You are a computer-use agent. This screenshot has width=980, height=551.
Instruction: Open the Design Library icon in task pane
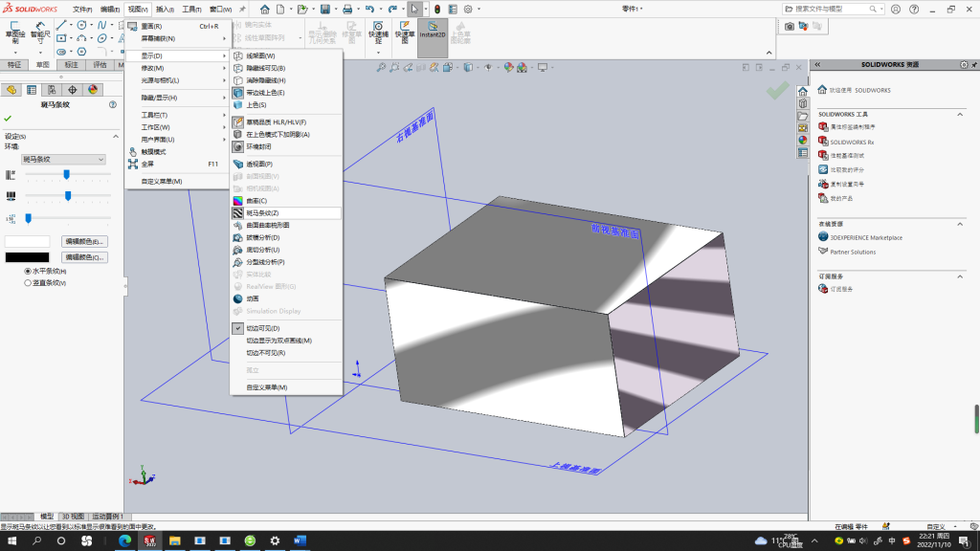coord(803,103)
